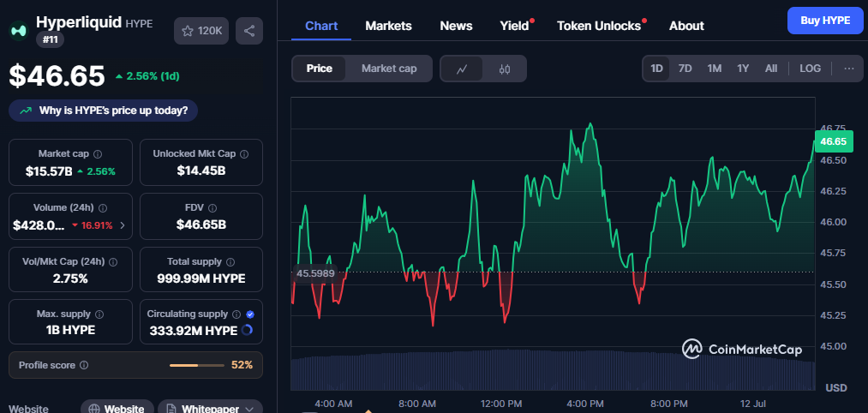Click the volume bars area under the chart
The width and height of the screenshot is (868, 413).
coord(553,371)
